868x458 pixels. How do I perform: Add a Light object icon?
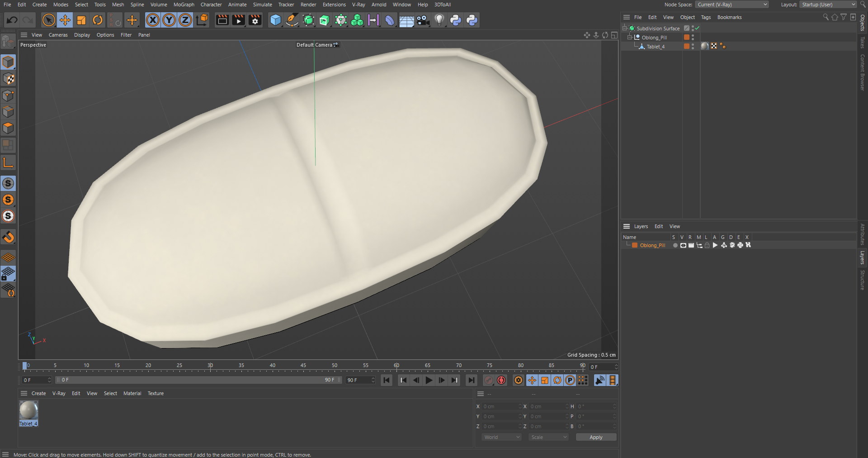click(x=439, y=20)
